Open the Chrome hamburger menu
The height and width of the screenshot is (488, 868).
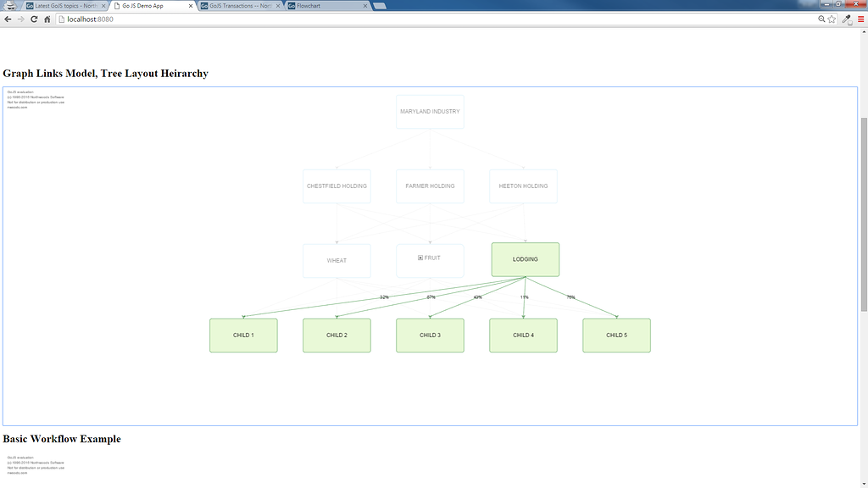(860, 19)
